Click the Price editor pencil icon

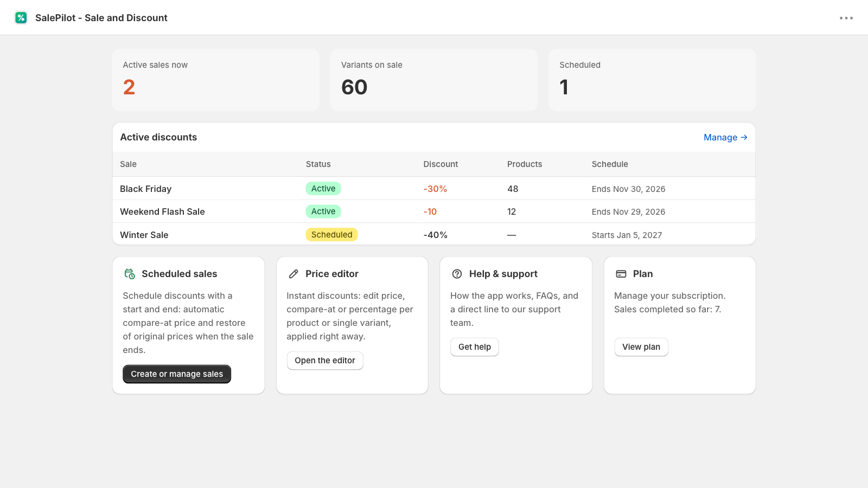[293, 274]
